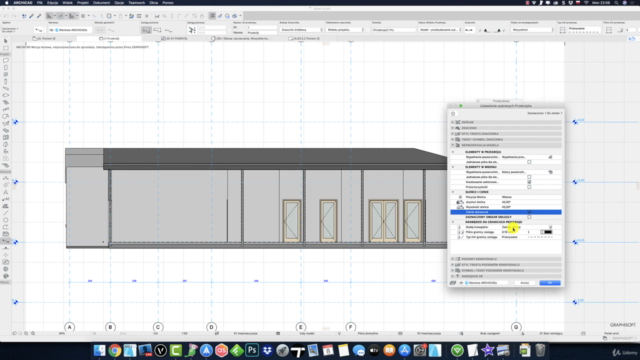
Task: Click the Cały model status bar option
Action: [x=307, y=333]
